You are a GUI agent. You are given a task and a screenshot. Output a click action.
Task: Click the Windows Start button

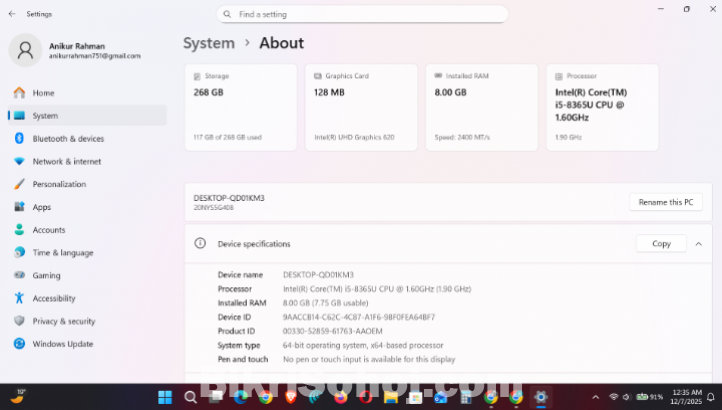pyautogui.click(x=164, y=397)
